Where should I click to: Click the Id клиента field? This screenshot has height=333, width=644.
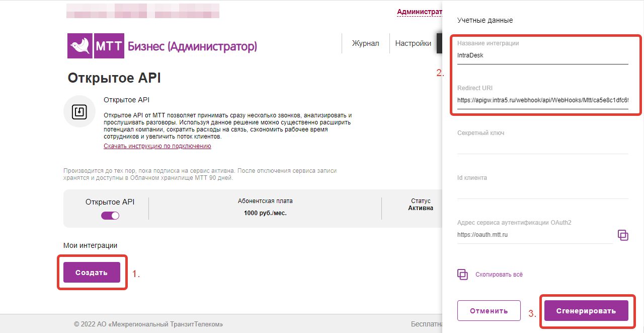[543, 190]
